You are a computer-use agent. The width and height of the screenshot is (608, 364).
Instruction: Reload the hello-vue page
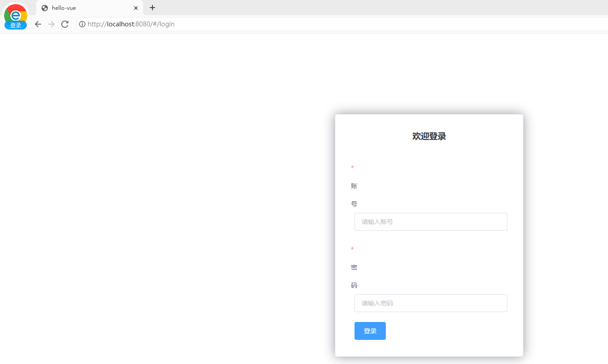pos(64,24)
